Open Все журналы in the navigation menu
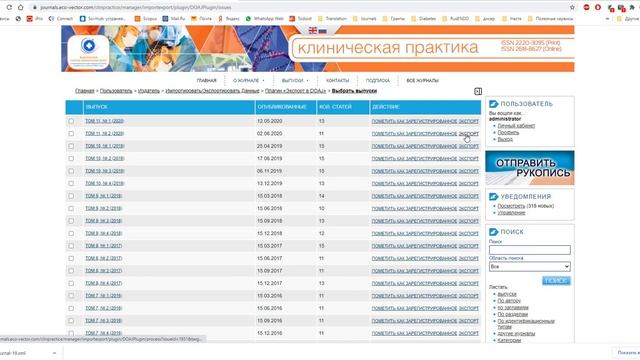 pyautogui.click(x=422, y=80)
